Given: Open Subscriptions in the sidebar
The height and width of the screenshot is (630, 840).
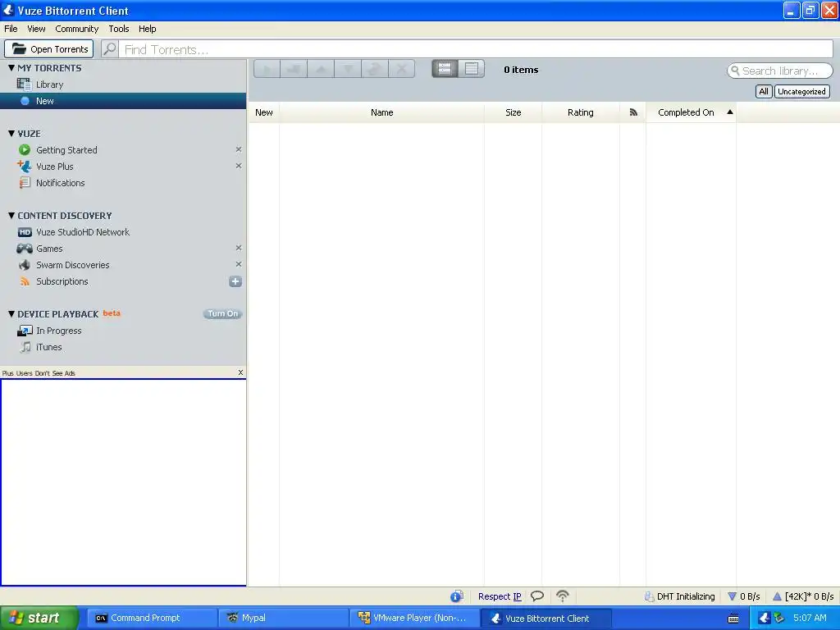Looking at the screenshot, I should (62, 281).
